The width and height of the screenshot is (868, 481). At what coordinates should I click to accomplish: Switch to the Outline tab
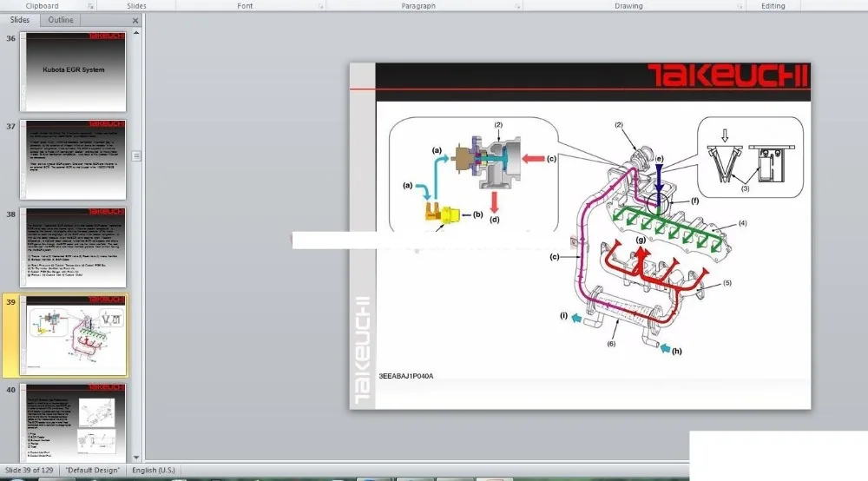point(61,19)
